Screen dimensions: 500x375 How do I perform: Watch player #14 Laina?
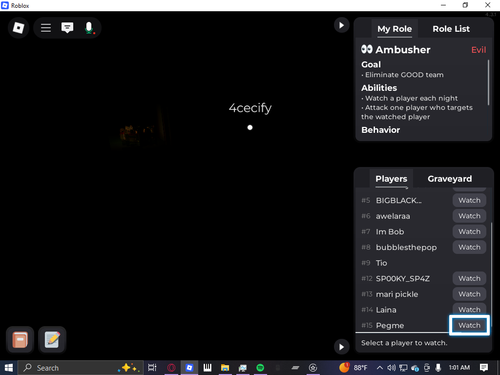pyautogui.click(x=469, y=310)
